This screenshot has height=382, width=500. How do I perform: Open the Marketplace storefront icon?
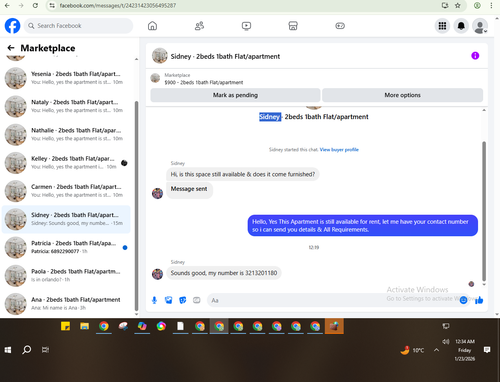293,26
